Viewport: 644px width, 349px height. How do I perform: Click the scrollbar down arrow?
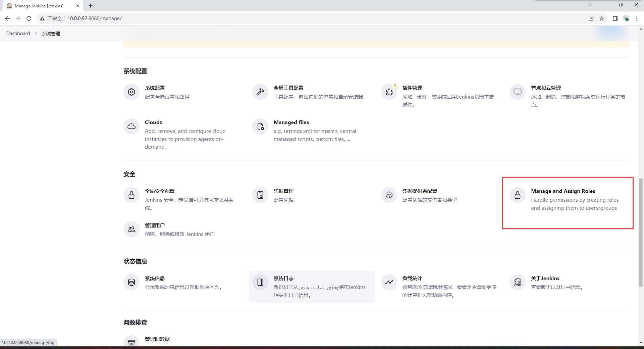[x=641, y=343]
